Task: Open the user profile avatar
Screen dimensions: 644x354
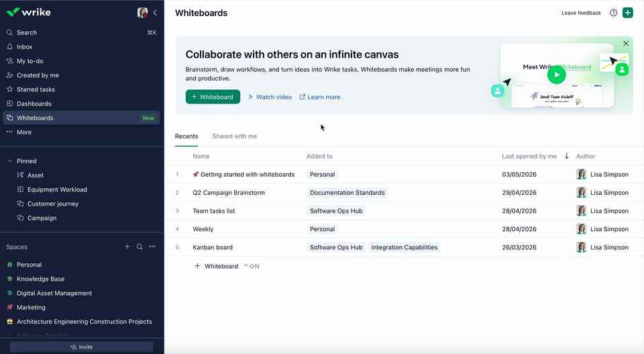Action: pos(142,13)
